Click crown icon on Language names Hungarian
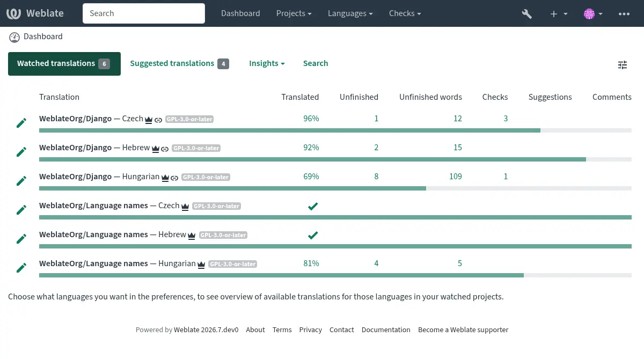644x359 pixels. point(201,265)
